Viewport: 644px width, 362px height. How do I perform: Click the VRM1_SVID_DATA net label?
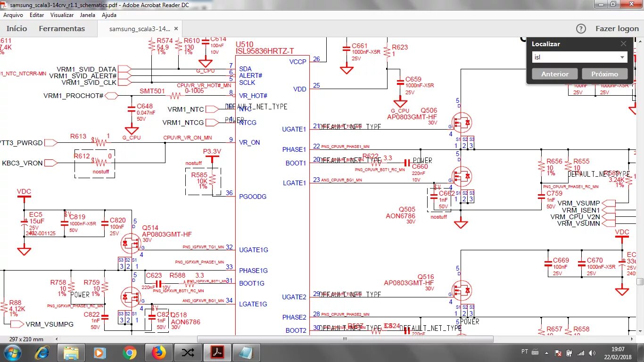coord(86,69)
